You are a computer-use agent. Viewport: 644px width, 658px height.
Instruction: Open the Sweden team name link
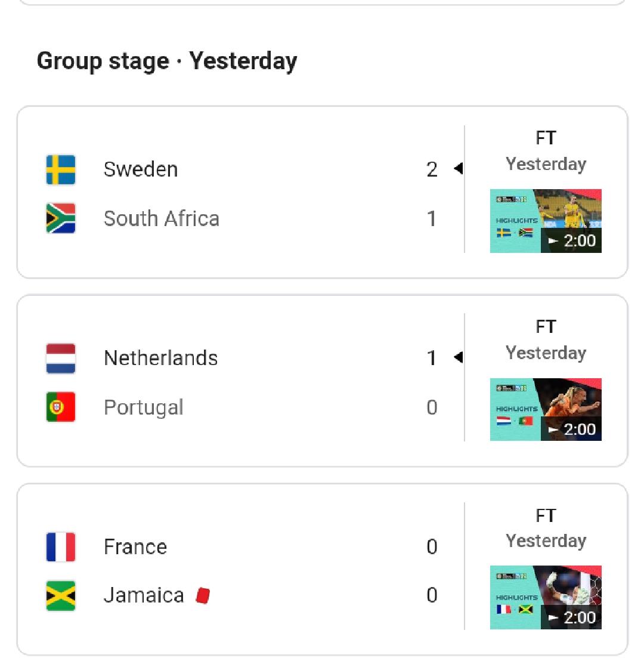coord(141,169)
